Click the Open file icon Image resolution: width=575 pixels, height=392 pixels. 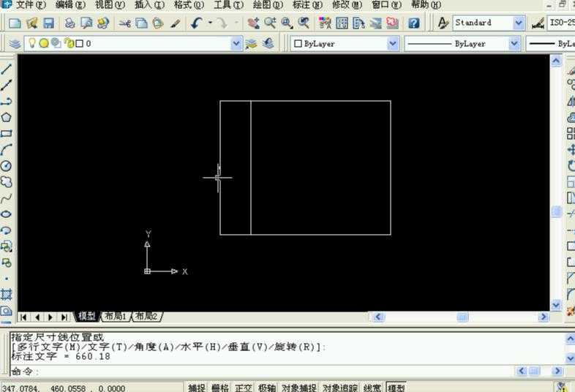32,23
